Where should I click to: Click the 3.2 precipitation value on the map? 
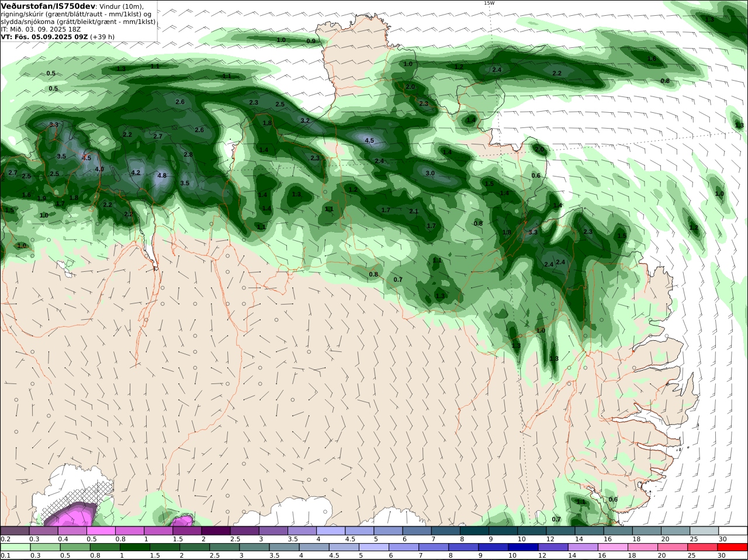pyautogui.click(x=304, y=121)
